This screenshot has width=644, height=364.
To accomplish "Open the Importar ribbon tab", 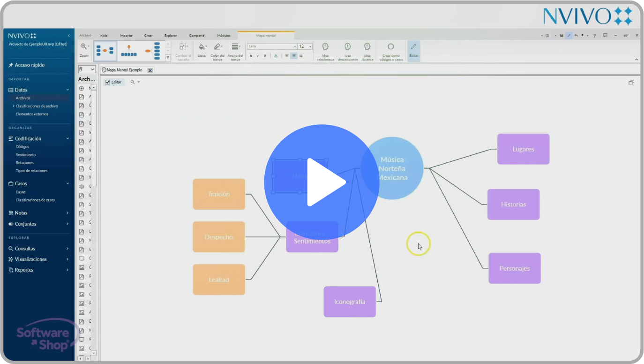I will tap(126, 35).
